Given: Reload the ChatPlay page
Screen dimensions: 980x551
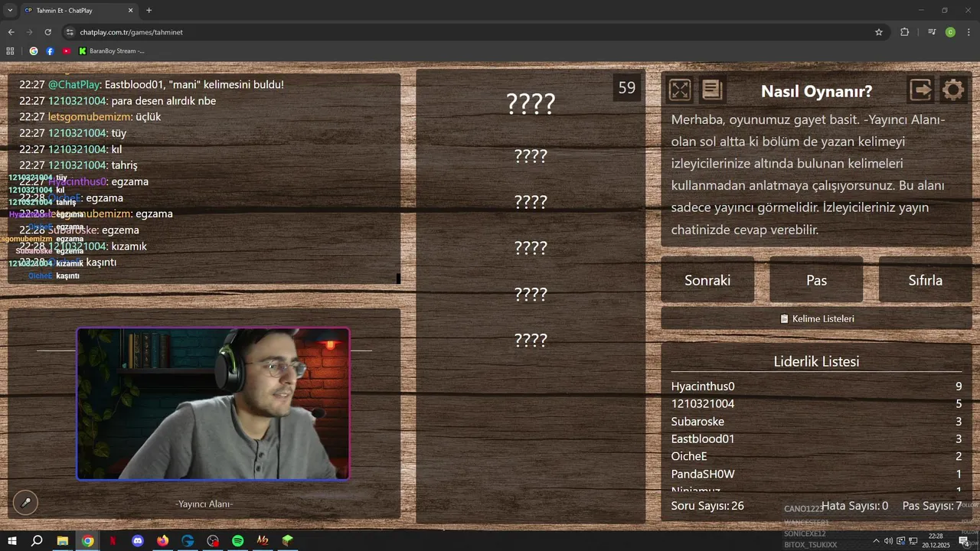Looking at the screenshot, I should click(x=47, y=32).
